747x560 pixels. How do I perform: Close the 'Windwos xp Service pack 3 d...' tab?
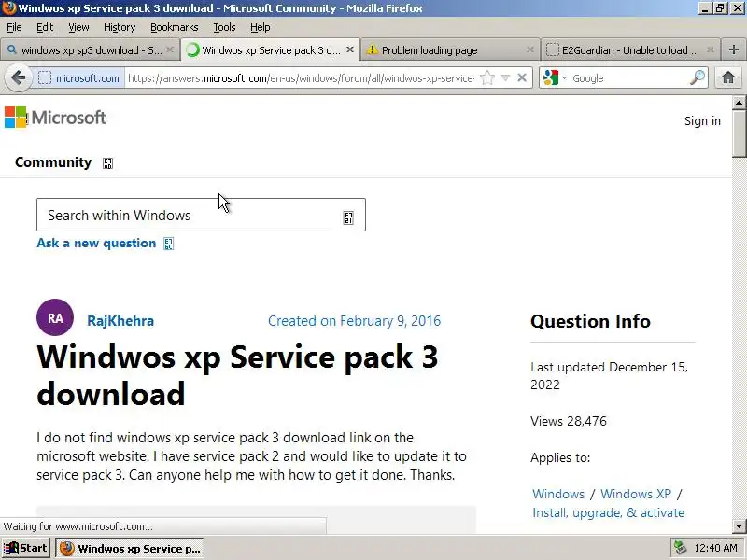coord(350,49)
